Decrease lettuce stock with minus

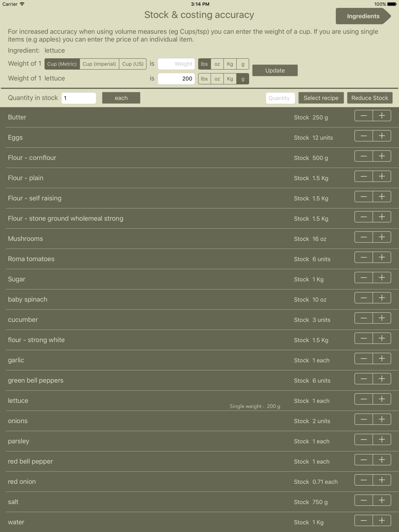363,399
